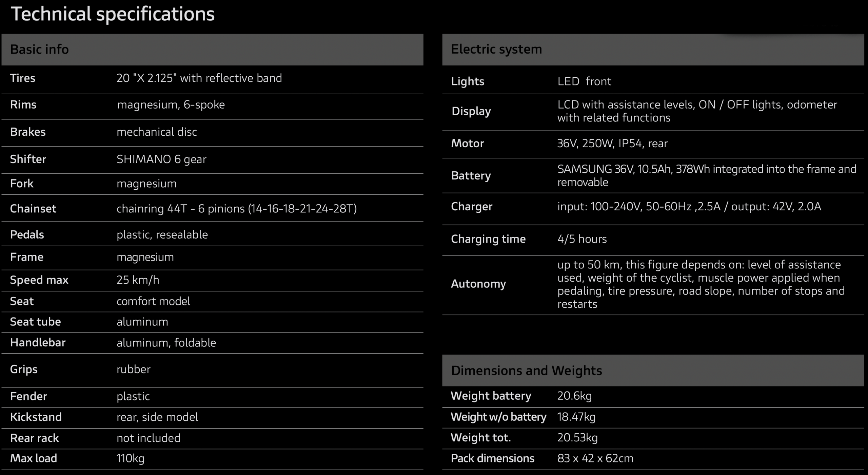Click the SAMSUNG battery description
This screenshot has height=475, width=868.
[706, 176]
